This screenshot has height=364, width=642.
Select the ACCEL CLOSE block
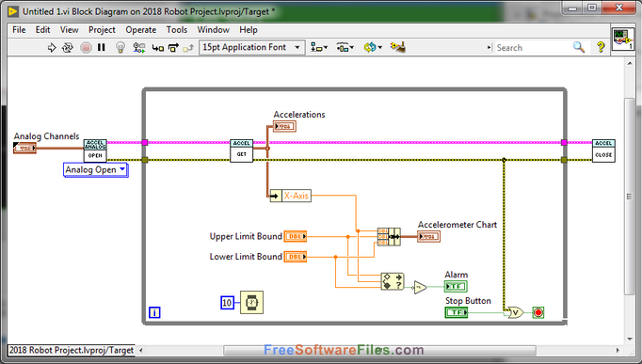603,150
